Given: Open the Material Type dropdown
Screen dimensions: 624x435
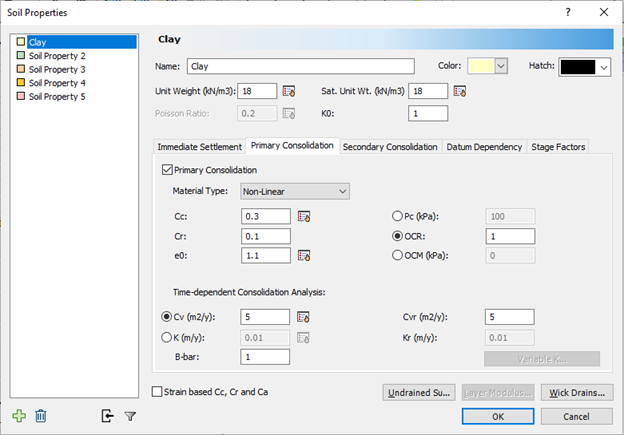Looking at the screenshot, I should (295, 191).
